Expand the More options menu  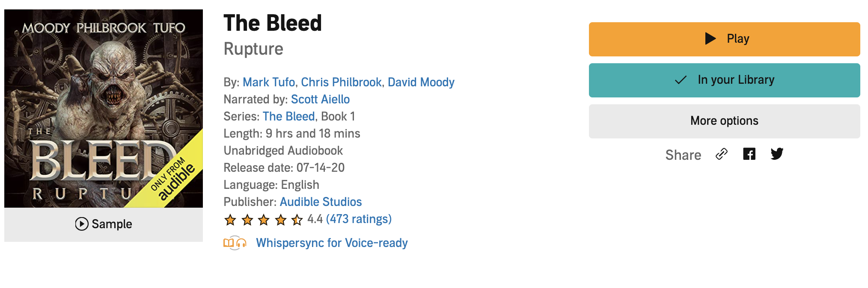(x=724, y=121)
